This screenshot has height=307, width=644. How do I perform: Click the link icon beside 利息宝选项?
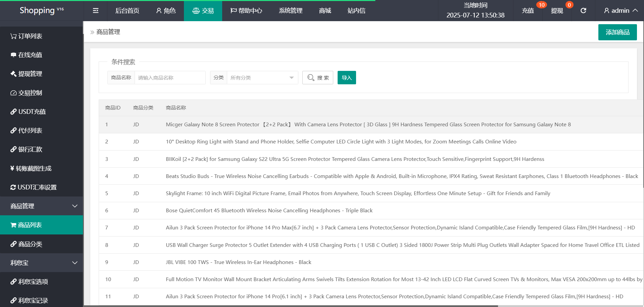point(13,281)
